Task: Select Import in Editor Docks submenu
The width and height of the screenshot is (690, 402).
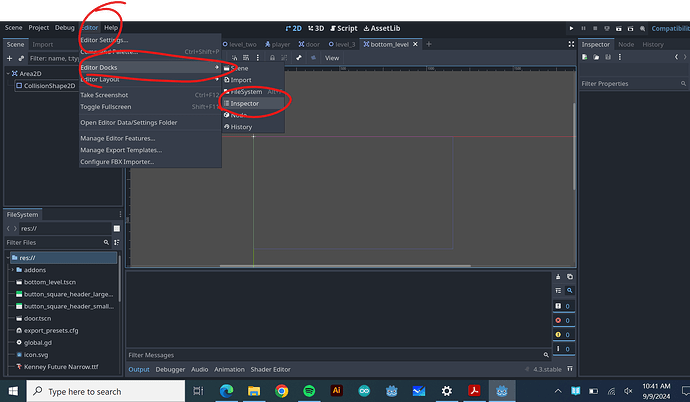Action: coord(253,80)
